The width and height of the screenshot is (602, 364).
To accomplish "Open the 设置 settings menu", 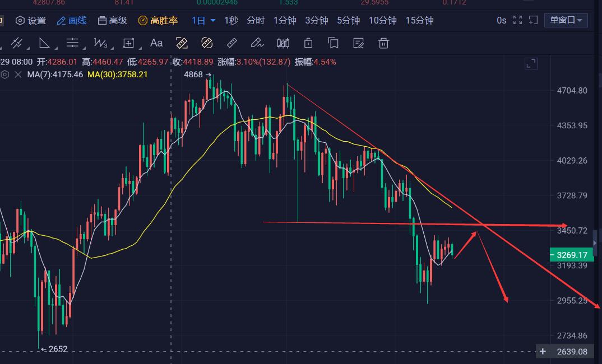I will [x=31, y=21].
